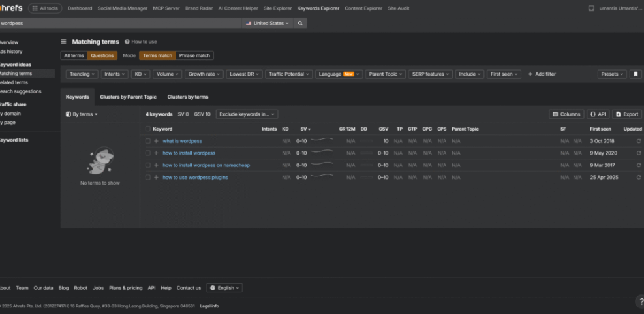Image resolution: width=644 pixels, height=314 pixels.
Task: Open the help question mark bubble
Action: pos(641,301)
